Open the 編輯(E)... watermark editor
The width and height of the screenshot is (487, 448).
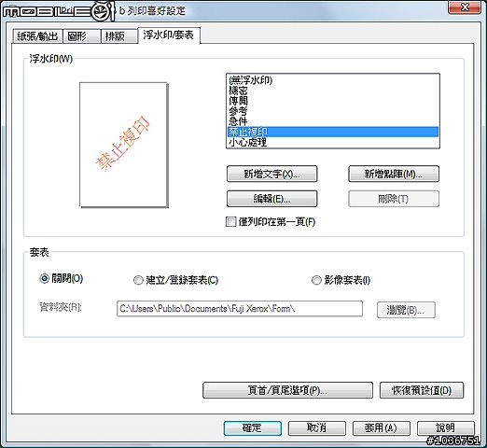271,199
